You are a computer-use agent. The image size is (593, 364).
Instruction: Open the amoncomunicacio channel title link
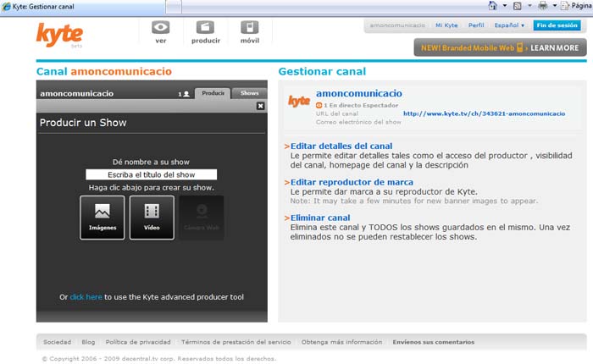[359, 93]
